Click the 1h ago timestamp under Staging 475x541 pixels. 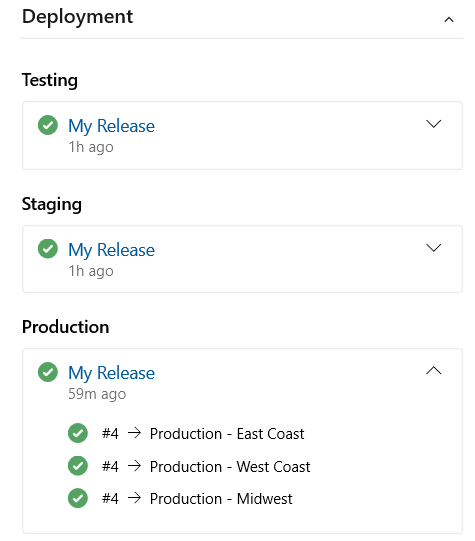click(91, 271)
